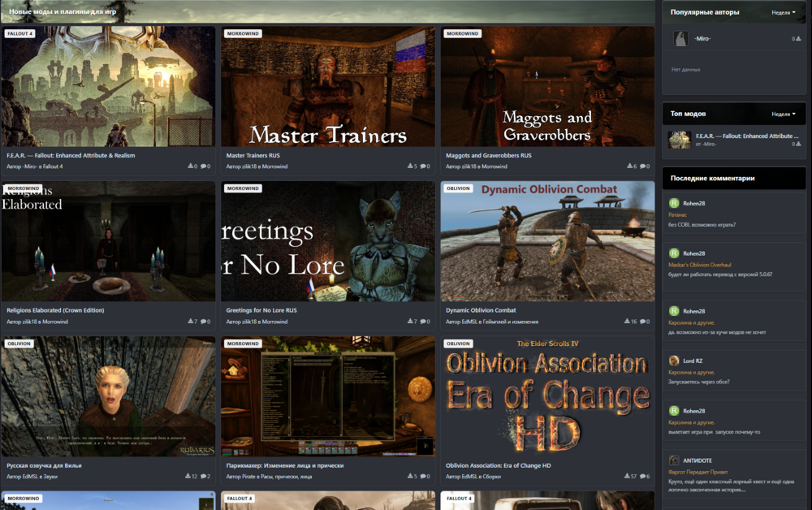
Task: Open the Greetings for No Lore Khajiit thumbnail
Action: point(328,241)
